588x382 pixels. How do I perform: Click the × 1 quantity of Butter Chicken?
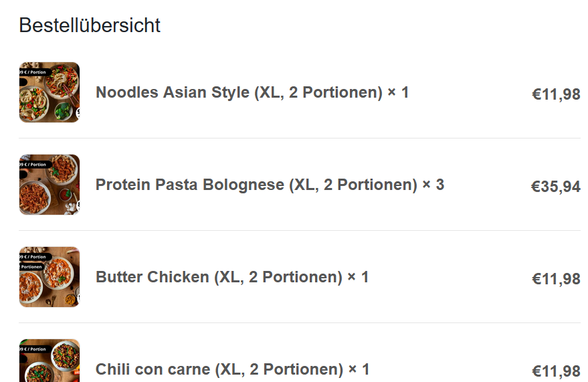(358, 277)
